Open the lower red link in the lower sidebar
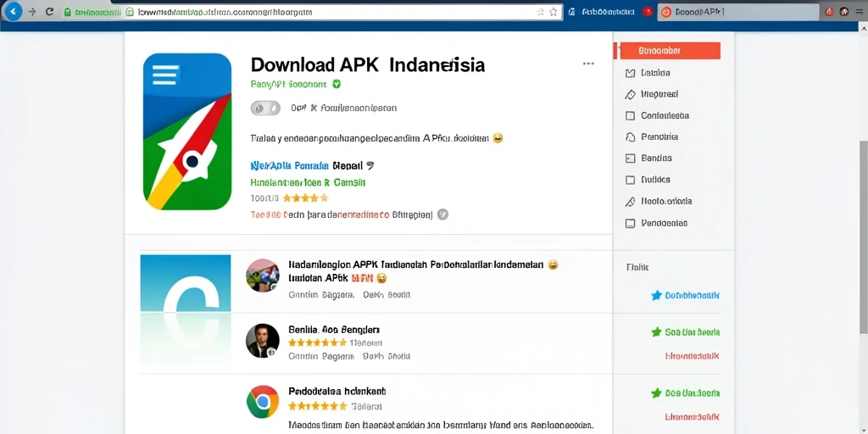This screenshot has width=868, height=434. (x=693, y=416)
